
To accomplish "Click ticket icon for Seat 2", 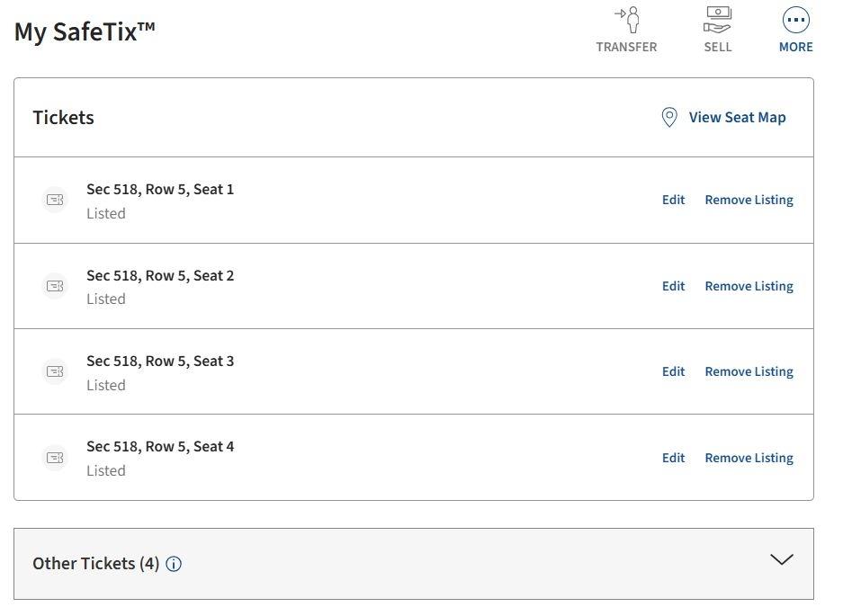I will [55, 286].
